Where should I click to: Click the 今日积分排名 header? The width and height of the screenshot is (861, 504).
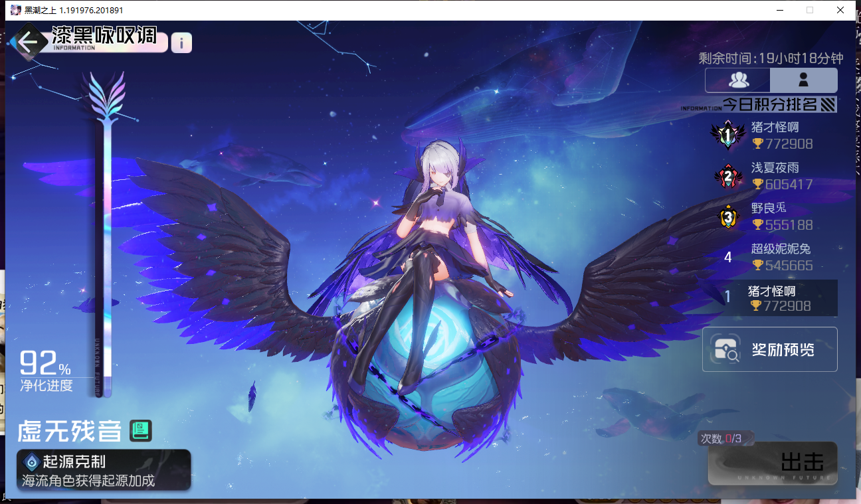[769, 104]
